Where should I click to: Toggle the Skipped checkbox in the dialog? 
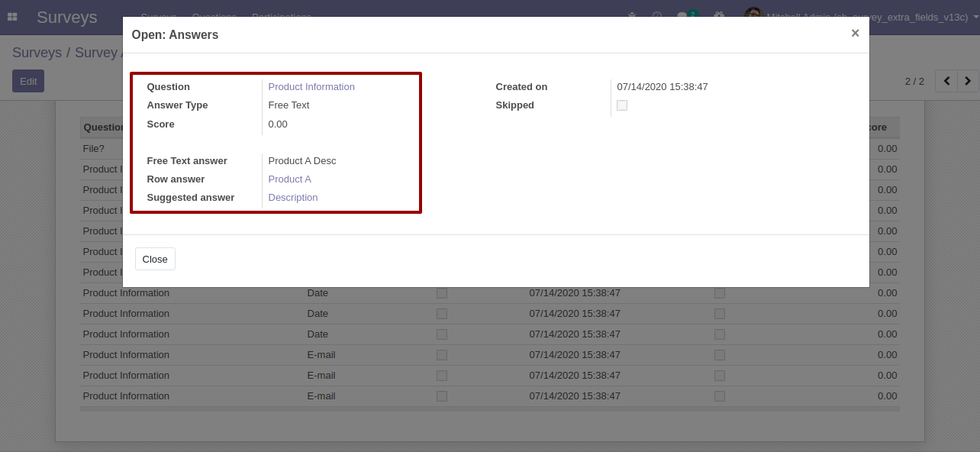pos(622,105)
